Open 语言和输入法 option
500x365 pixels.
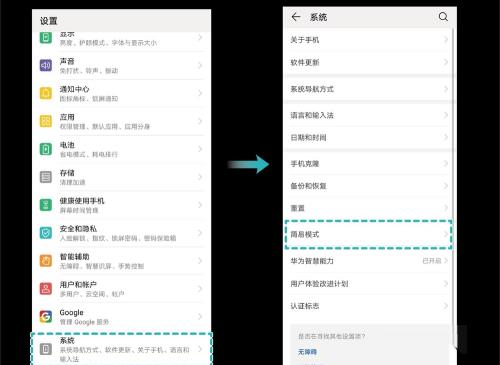pos(368,115)
